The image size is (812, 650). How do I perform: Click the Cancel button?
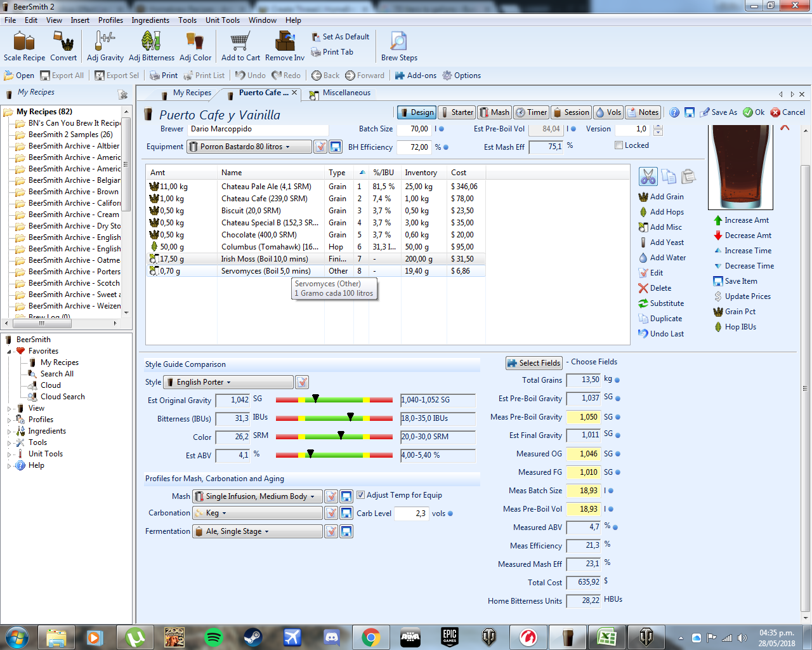pyautogui.click(x=787, y=112)
